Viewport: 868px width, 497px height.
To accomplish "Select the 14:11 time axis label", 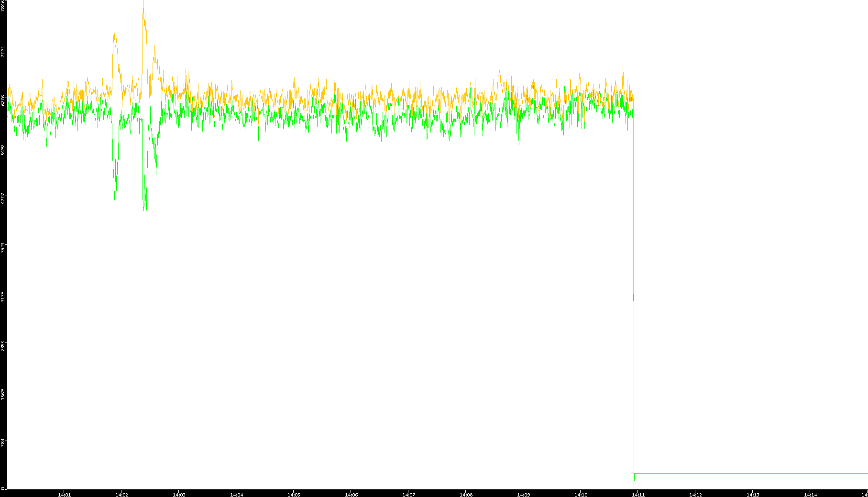I will click(x=638, y=495).
